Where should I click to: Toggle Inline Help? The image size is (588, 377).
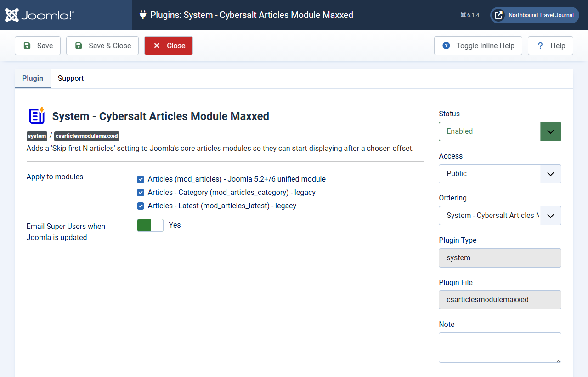pos(478,46)
